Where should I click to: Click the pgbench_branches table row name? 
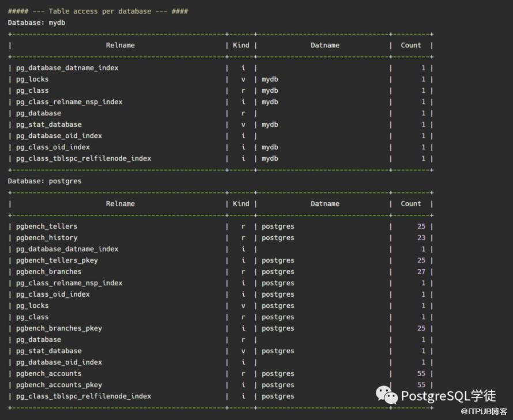[48, 271]
